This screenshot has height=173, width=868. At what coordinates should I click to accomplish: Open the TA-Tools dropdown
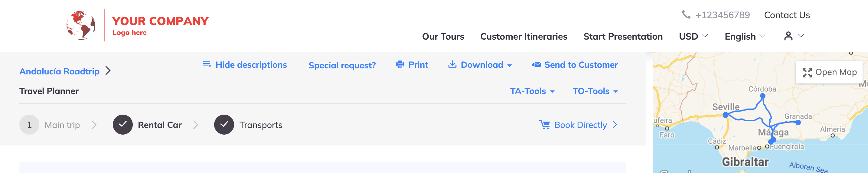532,91
